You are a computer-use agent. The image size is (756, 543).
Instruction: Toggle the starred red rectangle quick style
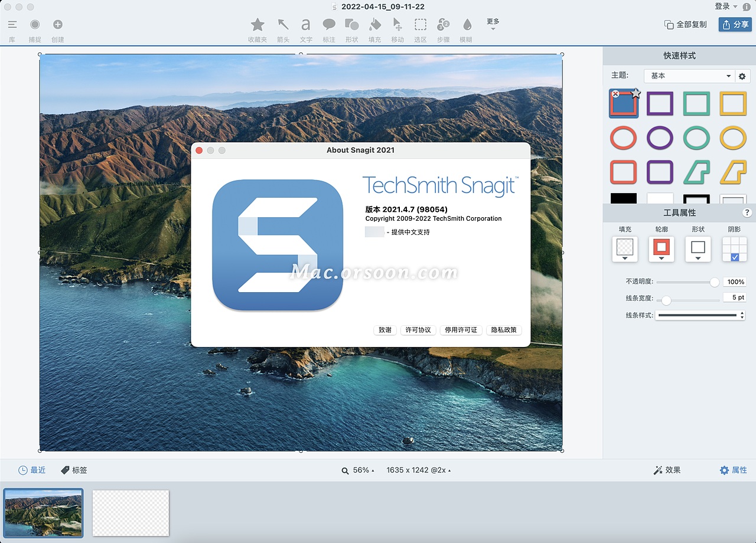(624, 103)
